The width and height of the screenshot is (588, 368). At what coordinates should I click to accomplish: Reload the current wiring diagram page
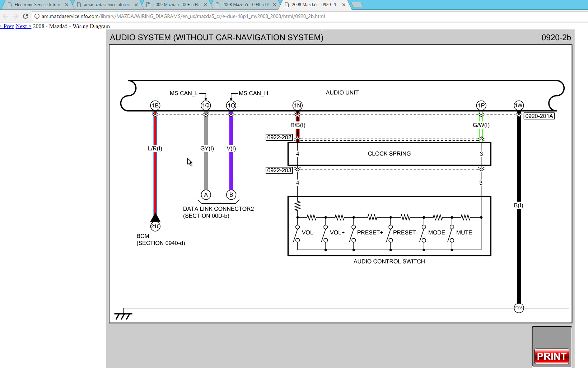(x=25, y=16)
